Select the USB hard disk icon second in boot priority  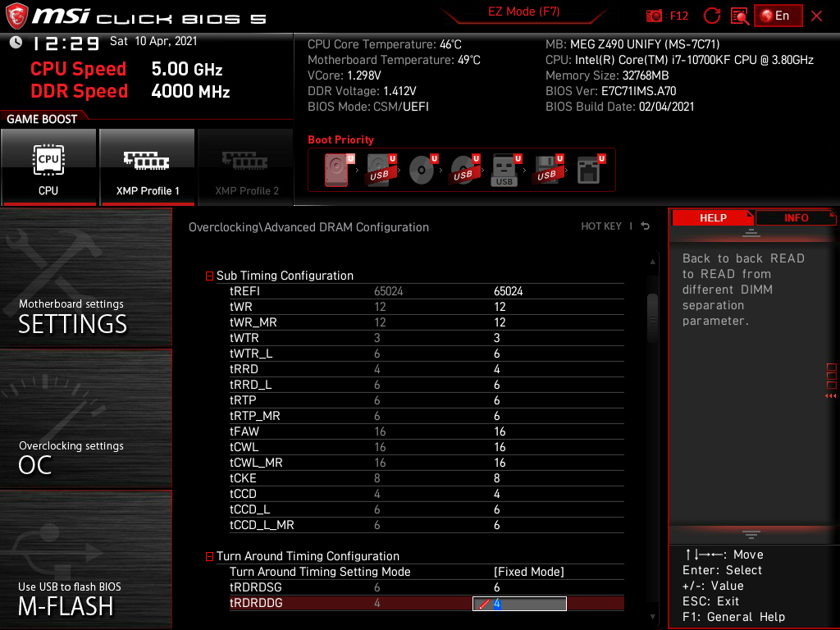(381, 170)
